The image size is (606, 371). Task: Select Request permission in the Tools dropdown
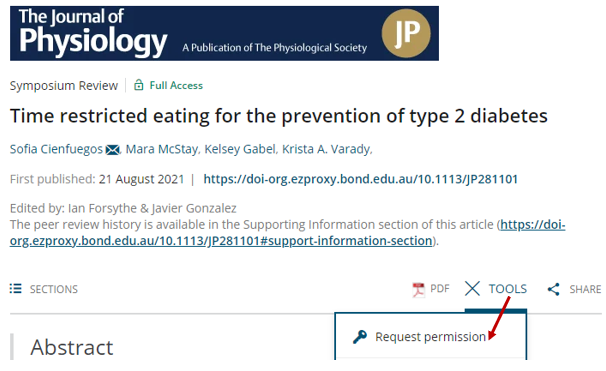430,337
